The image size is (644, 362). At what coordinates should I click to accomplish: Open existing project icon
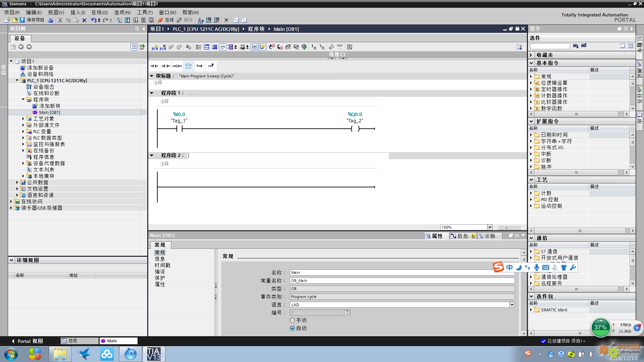(x=15, y=20)
